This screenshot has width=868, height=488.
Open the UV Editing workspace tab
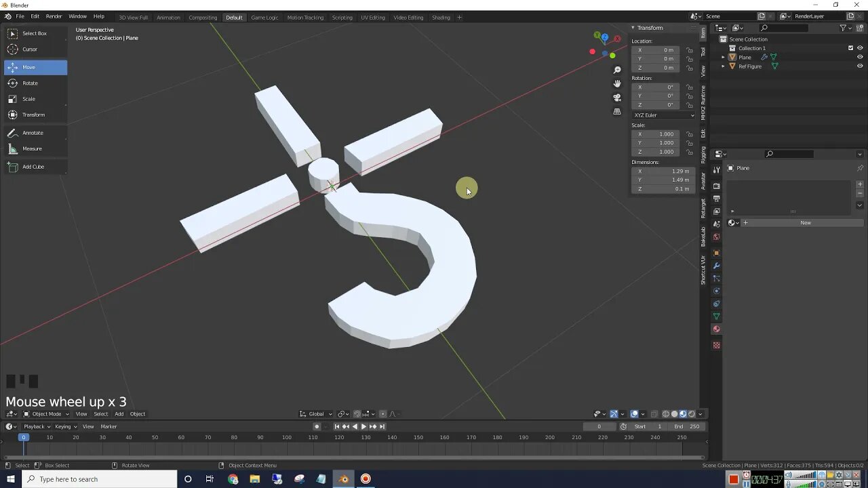pyautogui.click(x=372, y=18)
